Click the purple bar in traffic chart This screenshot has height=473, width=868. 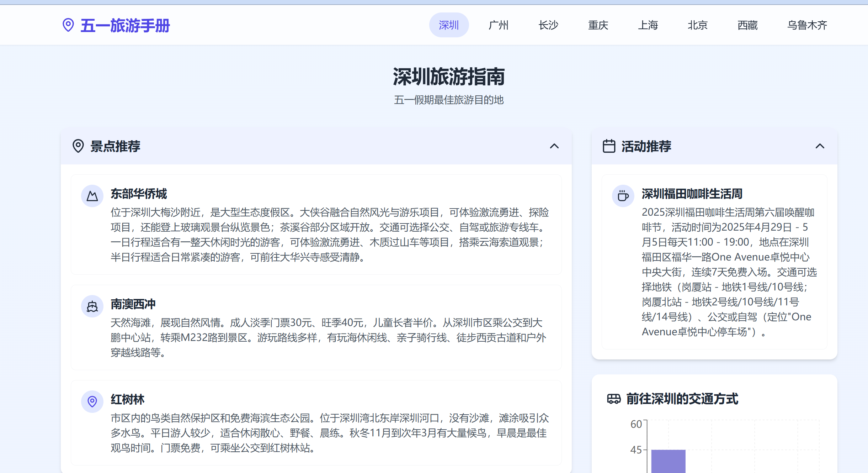[x=668, y=461]
